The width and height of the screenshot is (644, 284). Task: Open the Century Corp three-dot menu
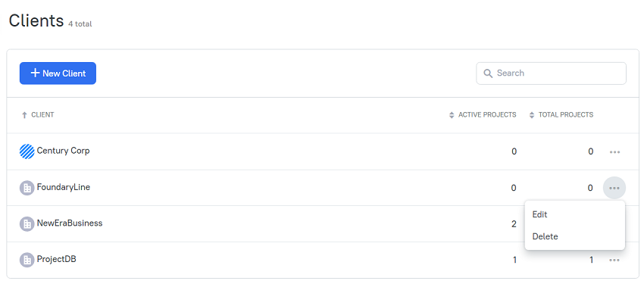point(614,152)
